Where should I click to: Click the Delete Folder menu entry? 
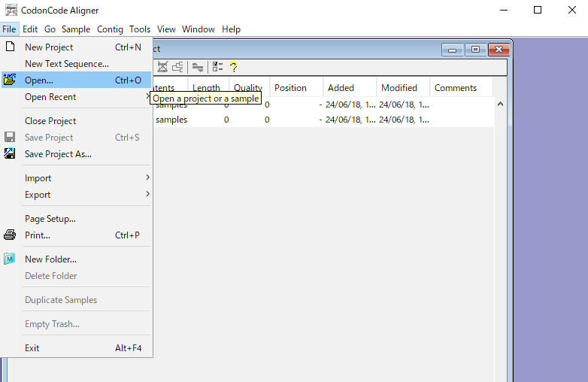point(77,275)
